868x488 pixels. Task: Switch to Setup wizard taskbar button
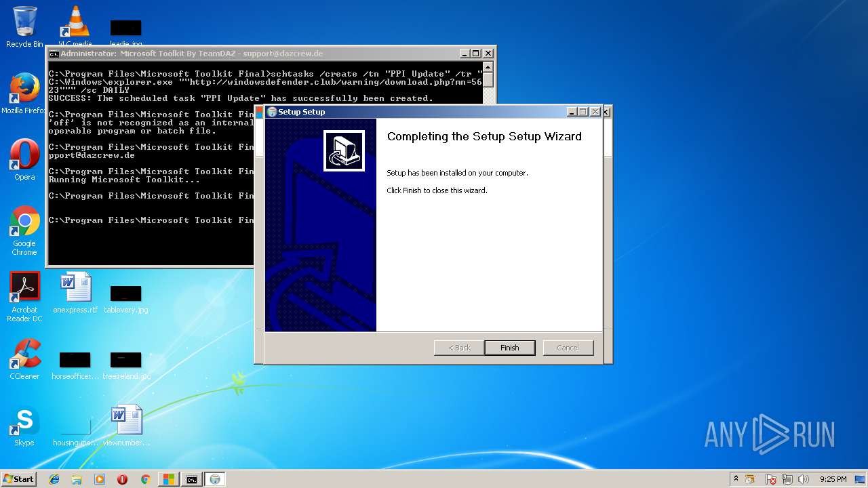pos(215,479)
